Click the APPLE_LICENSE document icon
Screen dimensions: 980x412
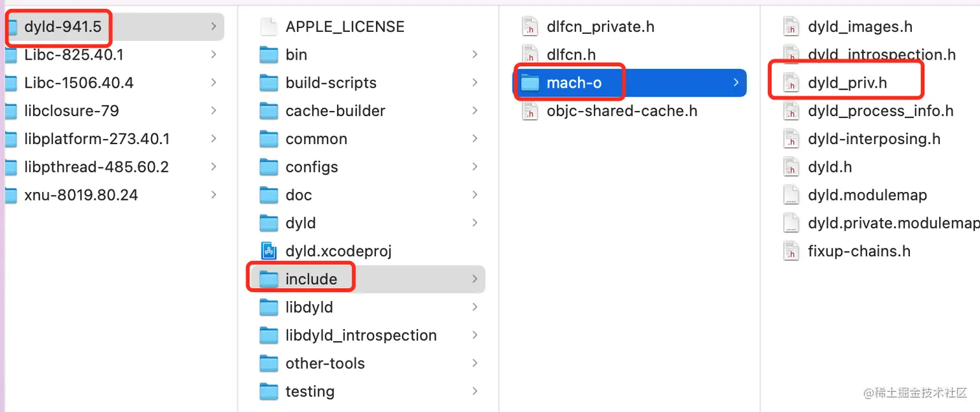tap(268, 27)
